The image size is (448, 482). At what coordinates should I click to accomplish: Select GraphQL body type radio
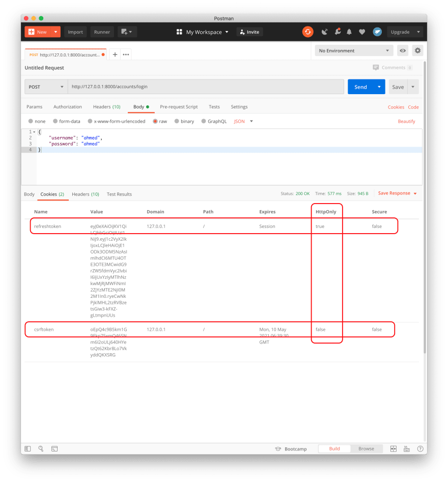tap(204, 121)
